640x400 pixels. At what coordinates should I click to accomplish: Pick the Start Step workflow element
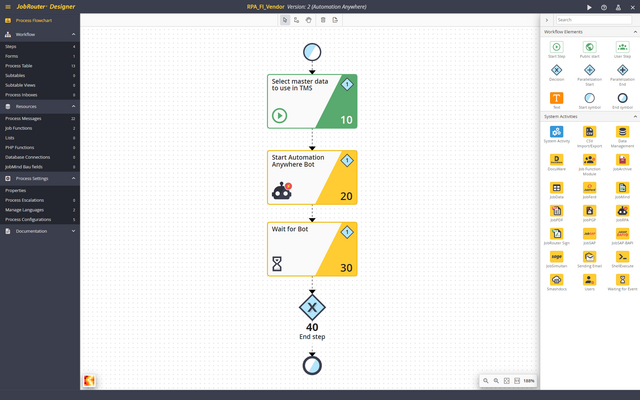pos(556,47)
